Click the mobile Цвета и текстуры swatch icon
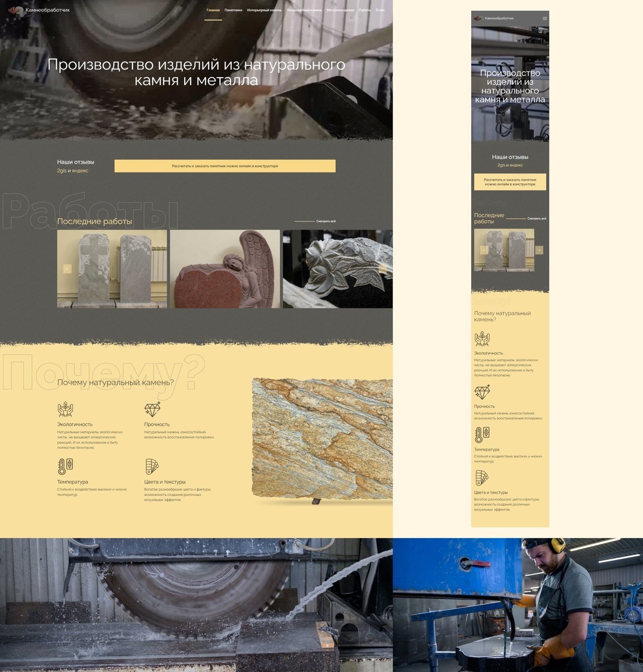The height and width of the screenshot is (672, 643). click(481, 478)
